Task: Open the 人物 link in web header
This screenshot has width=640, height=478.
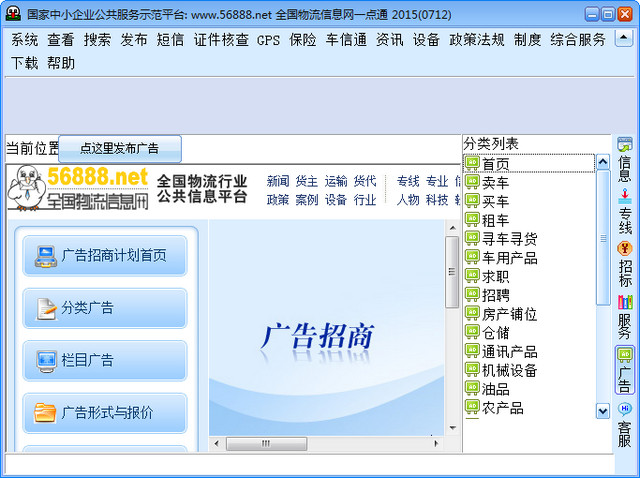Action: pos(408,200)
